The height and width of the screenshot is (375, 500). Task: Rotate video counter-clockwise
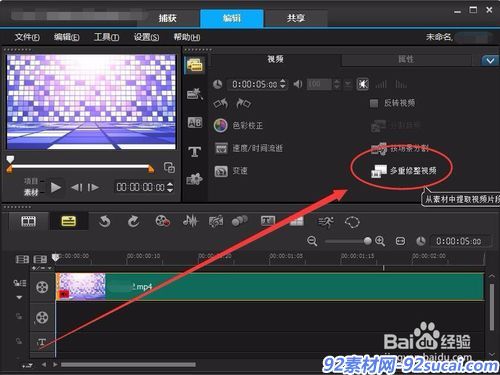click(x=220, y=104)
